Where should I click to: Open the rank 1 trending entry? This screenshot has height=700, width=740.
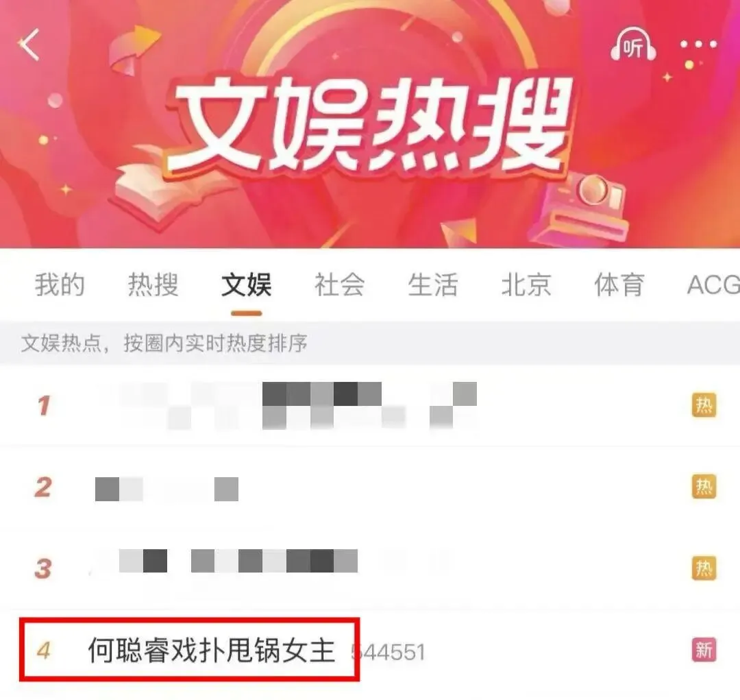coord(370,405)
